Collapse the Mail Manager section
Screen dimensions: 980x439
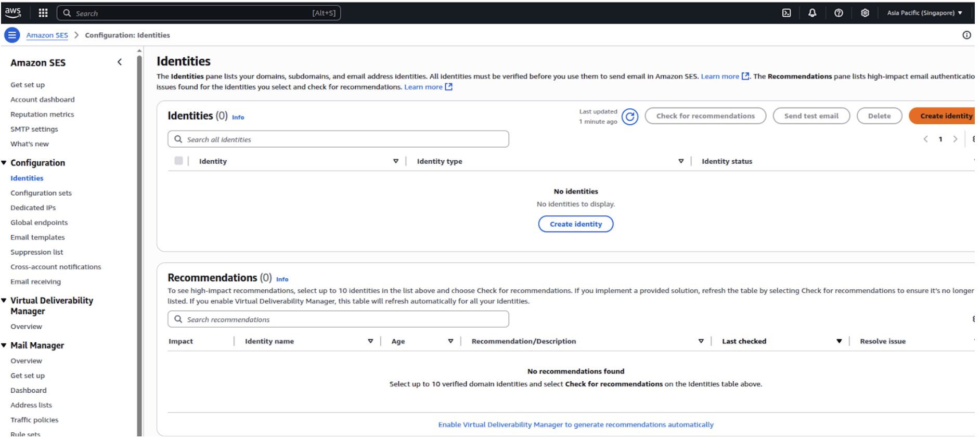[x=4, y=345]
